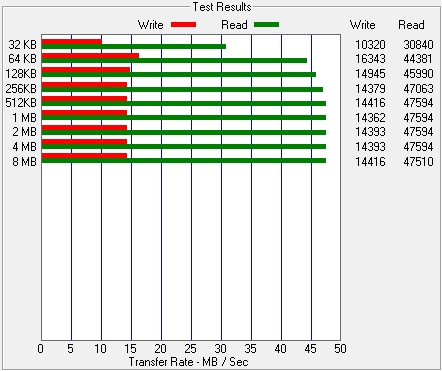
Task: Click the red Write legend swatch
Action: [x=183, y=25]
